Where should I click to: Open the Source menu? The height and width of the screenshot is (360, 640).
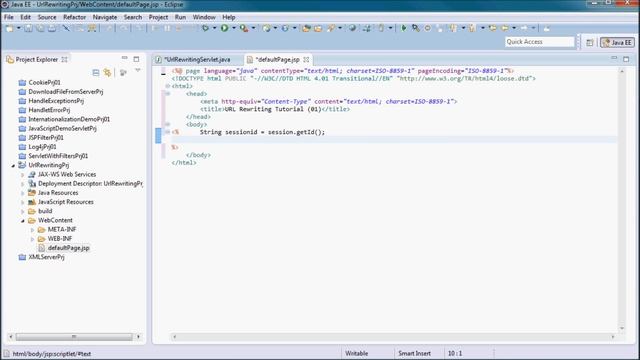click(47, 17)
